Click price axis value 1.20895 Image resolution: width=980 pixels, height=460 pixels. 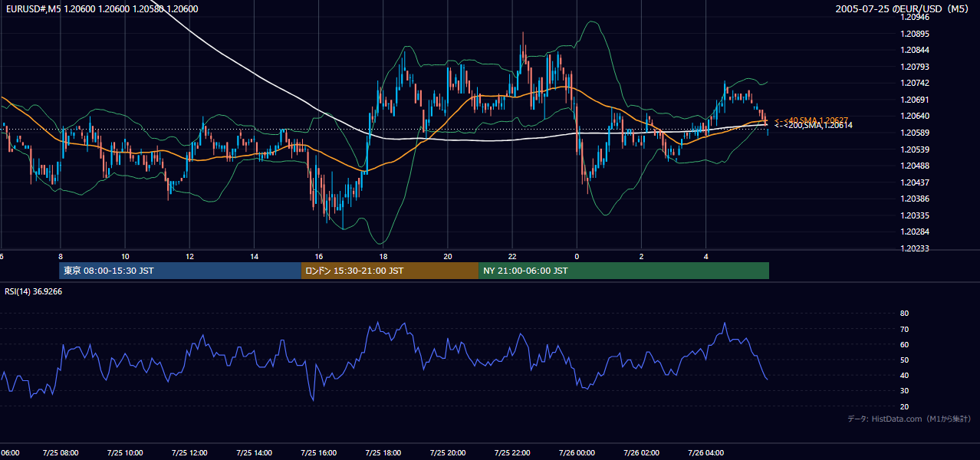[916, 34]
